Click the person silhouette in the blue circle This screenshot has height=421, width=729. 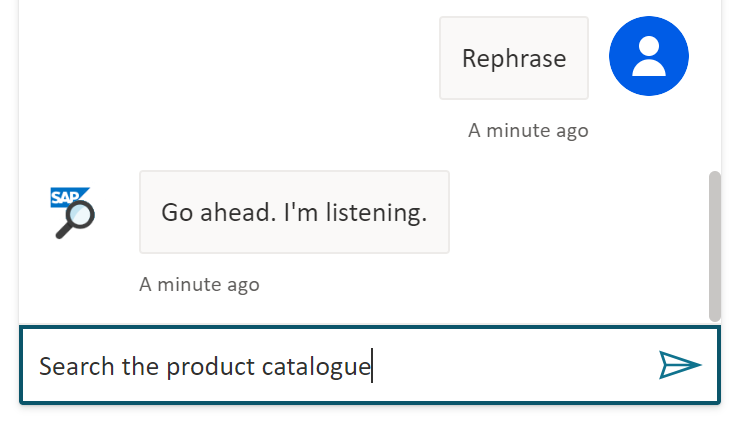[x=648, y=57]
